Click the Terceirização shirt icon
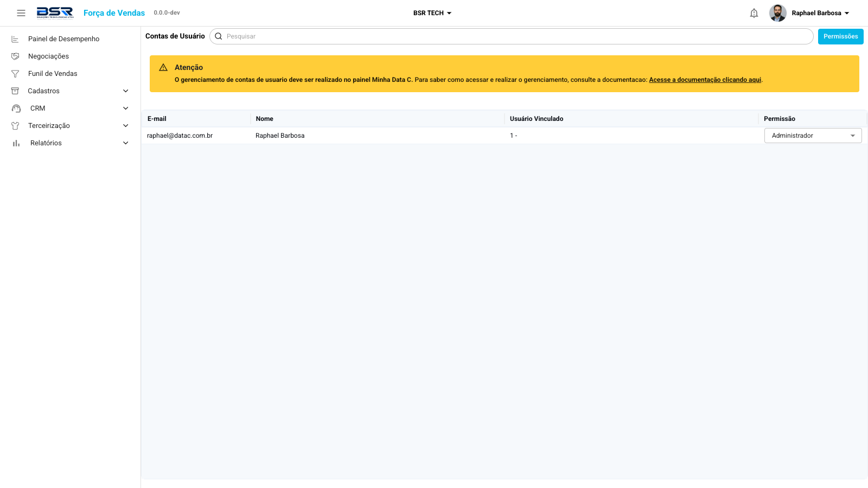 pyautogui.click(x=15, y=126)
